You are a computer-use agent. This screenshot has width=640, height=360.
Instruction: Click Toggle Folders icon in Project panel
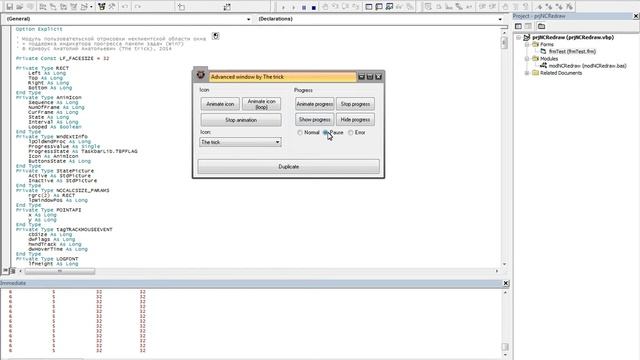click(x=541, y=26)
